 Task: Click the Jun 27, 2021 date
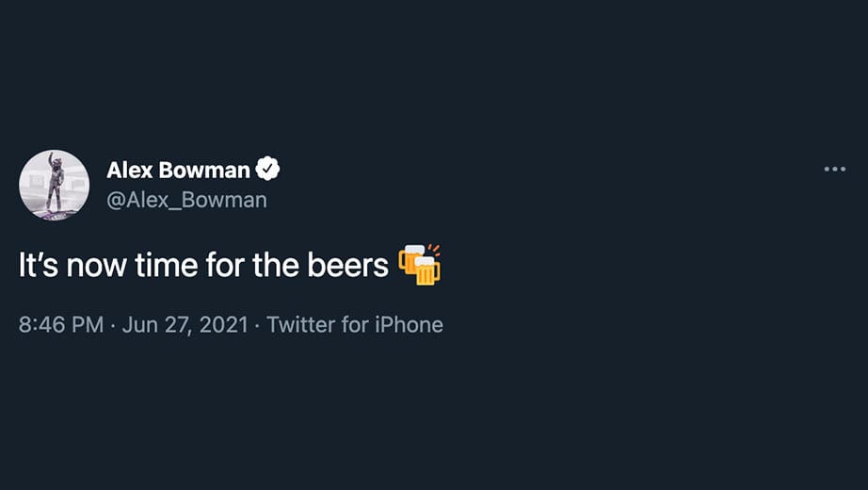[x=185, y=324]
